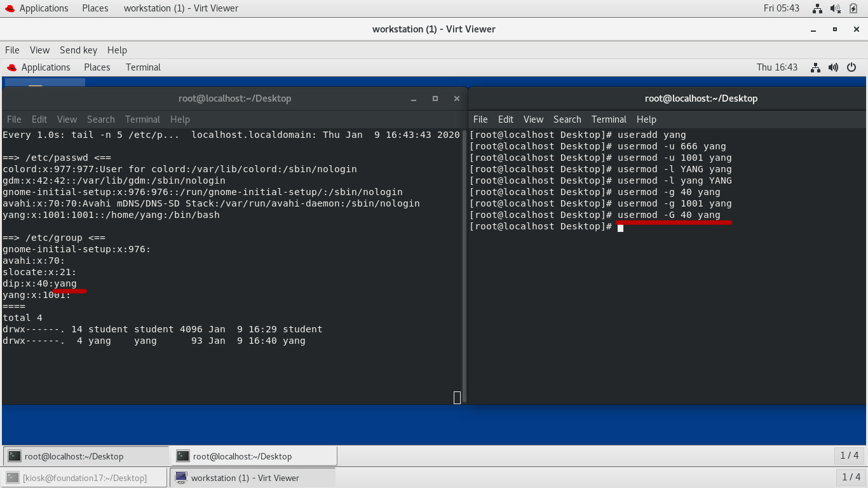
Task: Click host battery icon in top bar
Action: [854, 8]
